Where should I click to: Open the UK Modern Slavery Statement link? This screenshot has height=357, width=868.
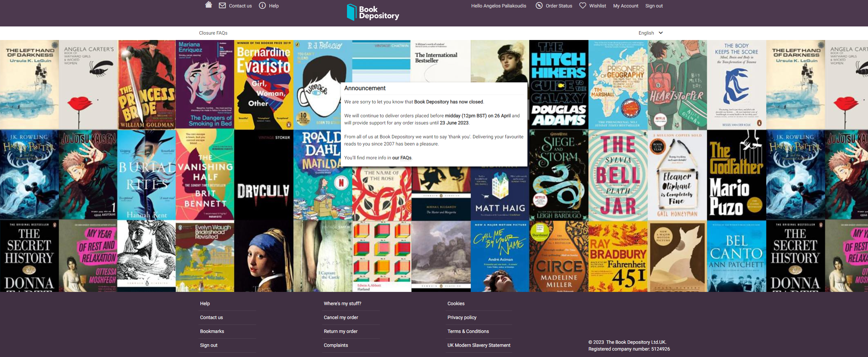click(x=479, y=345)
